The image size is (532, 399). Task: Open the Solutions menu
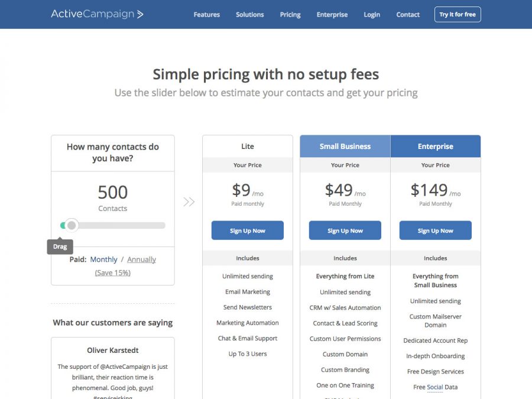249,14
